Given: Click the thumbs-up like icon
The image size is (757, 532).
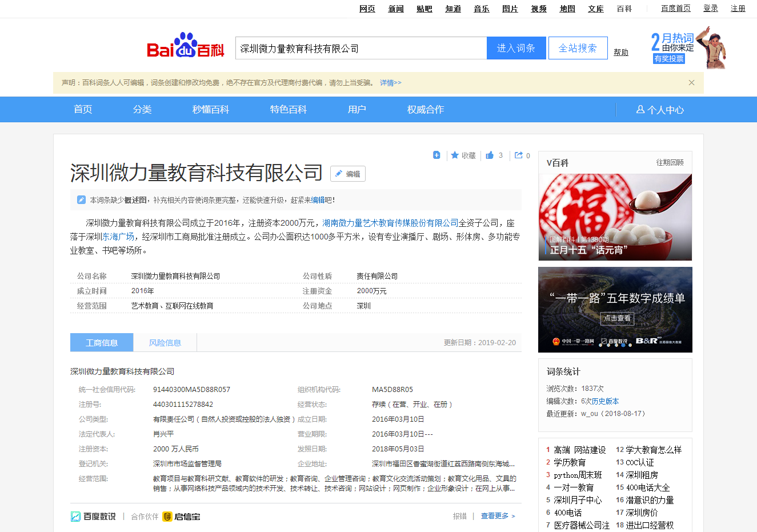Looking at the screenshot, I should (490, 155).
